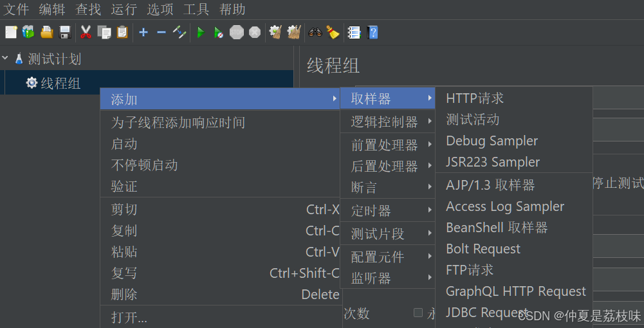Add a 测试活动 sampler
Image resolution: width=644 pixels, height=328 pixels.
[514, 120]
